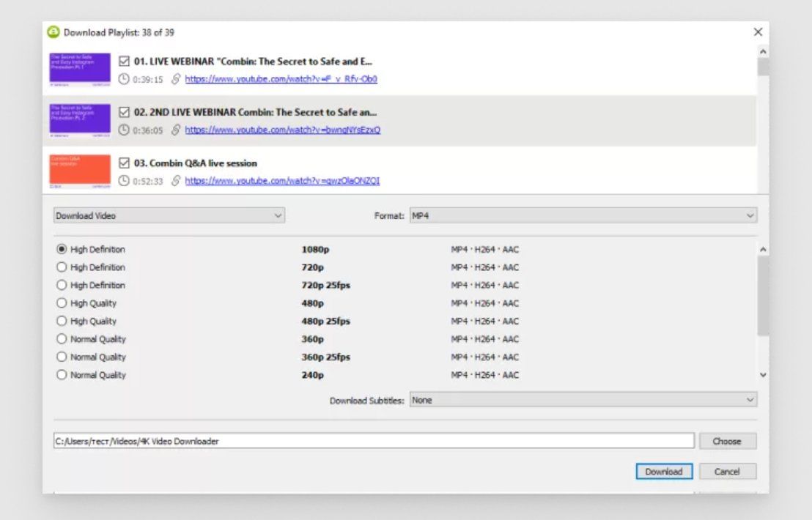Uncheck the 01. LIVE WEBINAR checkbox
Viewport: 812px width, 520px height.
pos(124,62)
